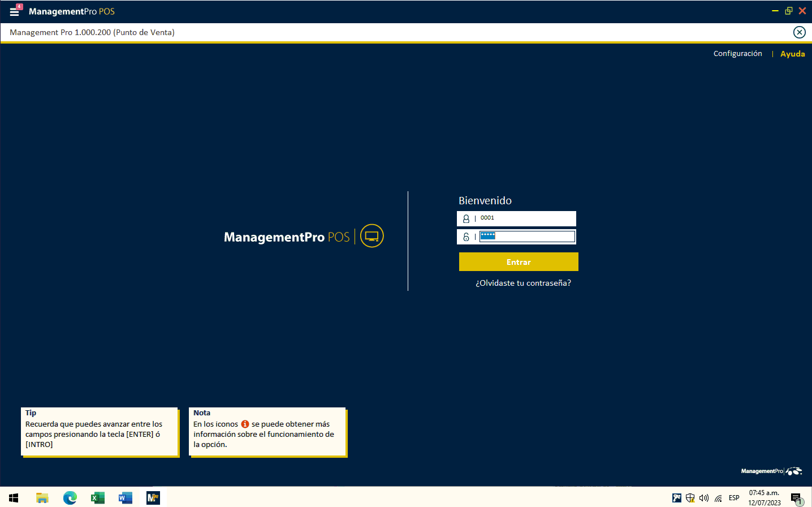Open the ESP language selector in tray
The height and width of the screenshot is (507, 812).
tap(734, 498)
